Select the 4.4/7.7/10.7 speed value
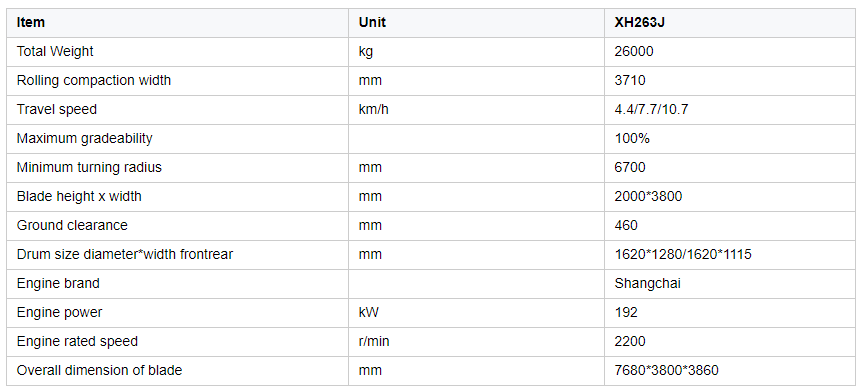Viewport: 862px width, 391px height. (x=651, y=109)
